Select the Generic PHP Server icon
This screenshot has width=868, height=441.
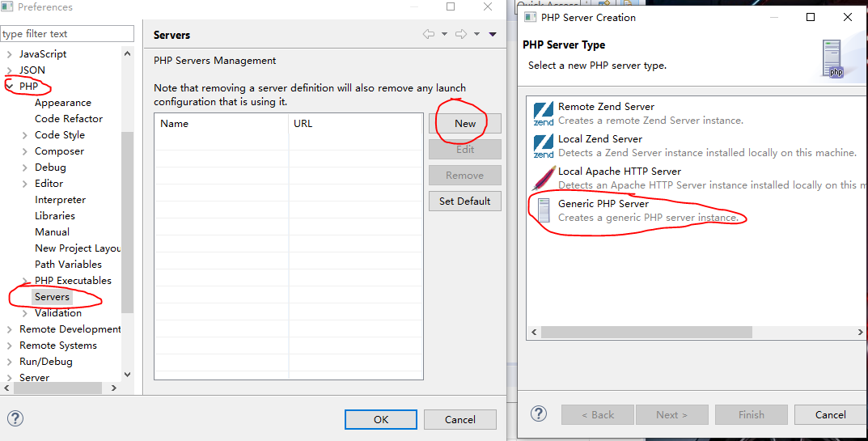click(544, 210)
